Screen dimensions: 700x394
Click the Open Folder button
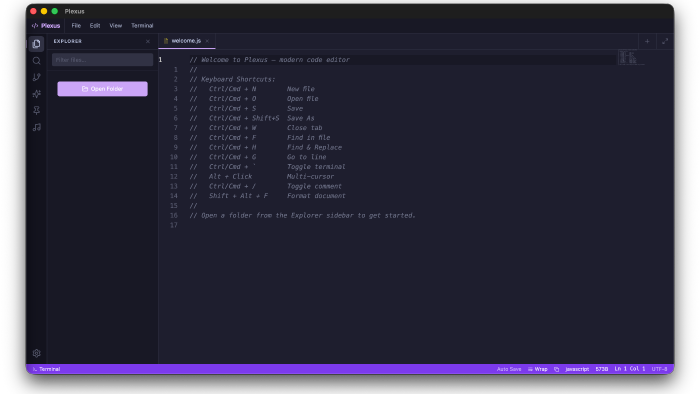tap(102, 89)
